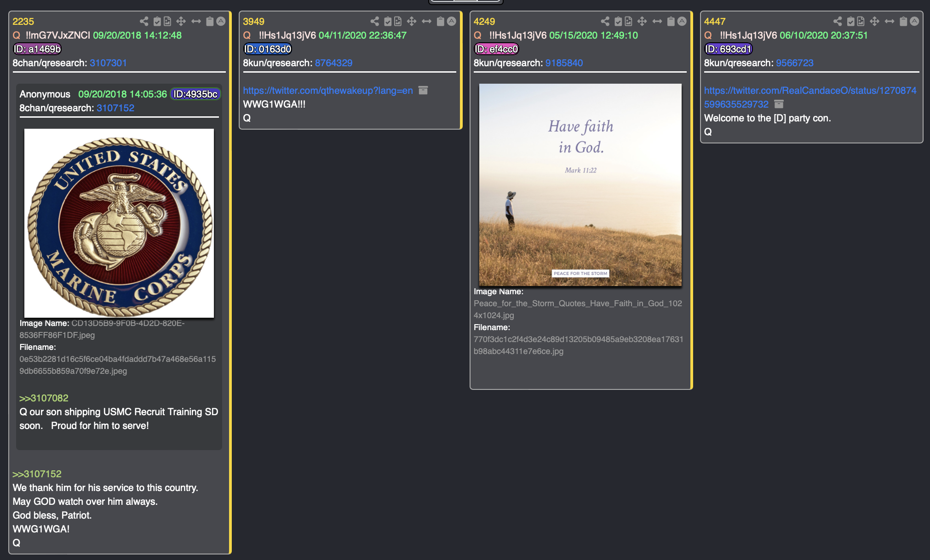Collapse post 2235 with circle arrow
930x560 pixels.
click(x=221, y=21)
